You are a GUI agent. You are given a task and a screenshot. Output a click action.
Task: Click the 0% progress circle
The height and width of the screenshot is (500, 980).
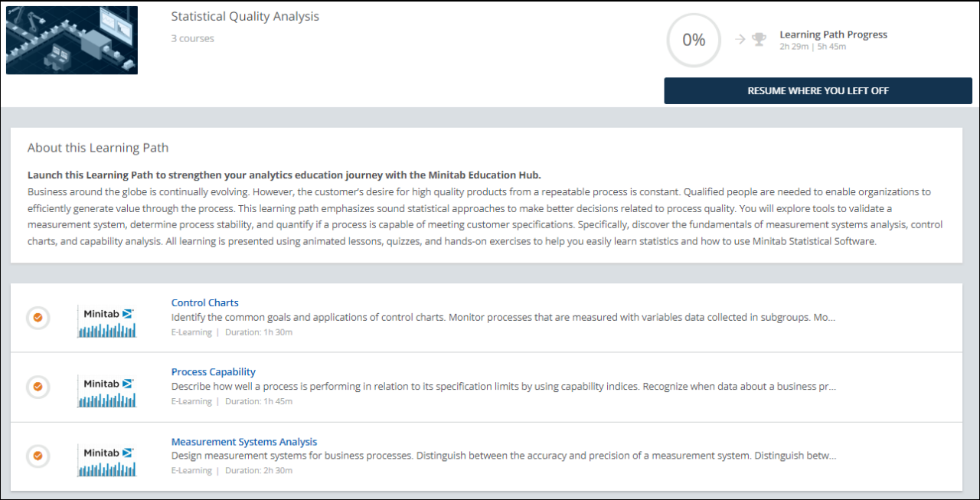694,40
